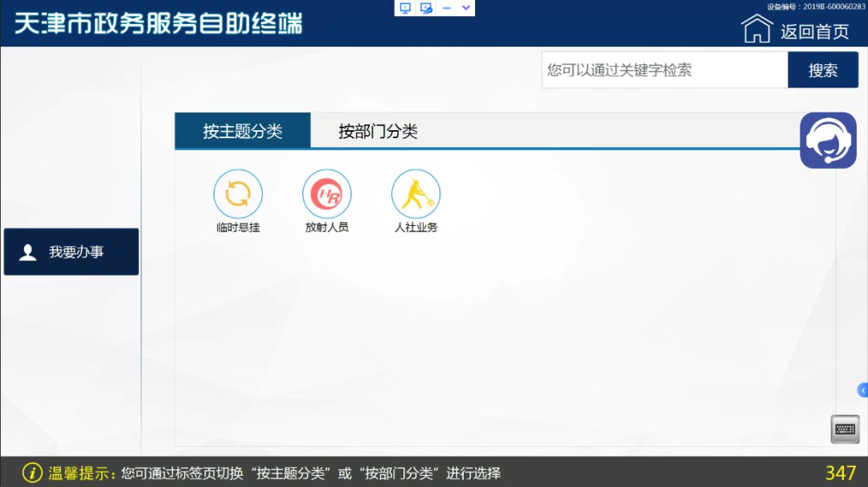Switch to the 按部门分类 tab
The width and height of the screenshot is (868, 487).
(x=378, y=131)
